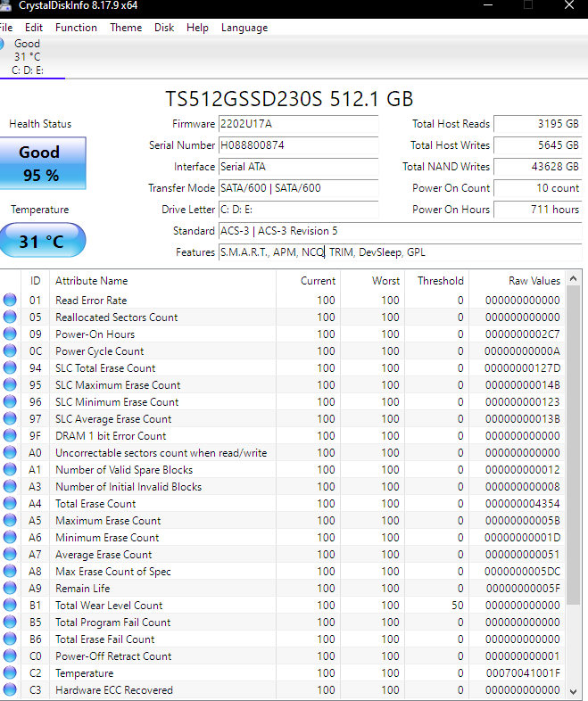Close the CrystalDiskInfo window
This screenshot has width=588, height=701.
(569, 5)
